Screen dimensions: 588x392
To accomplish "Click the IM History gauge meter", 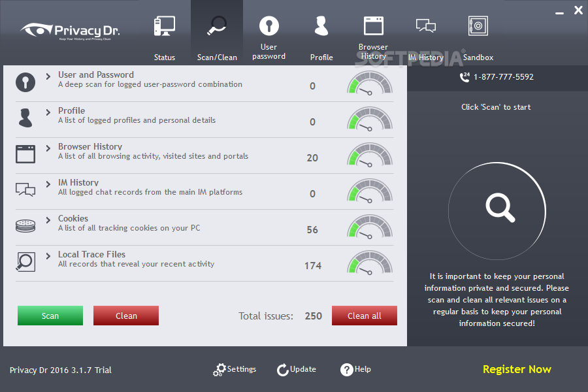I will (x=370, y=191).
